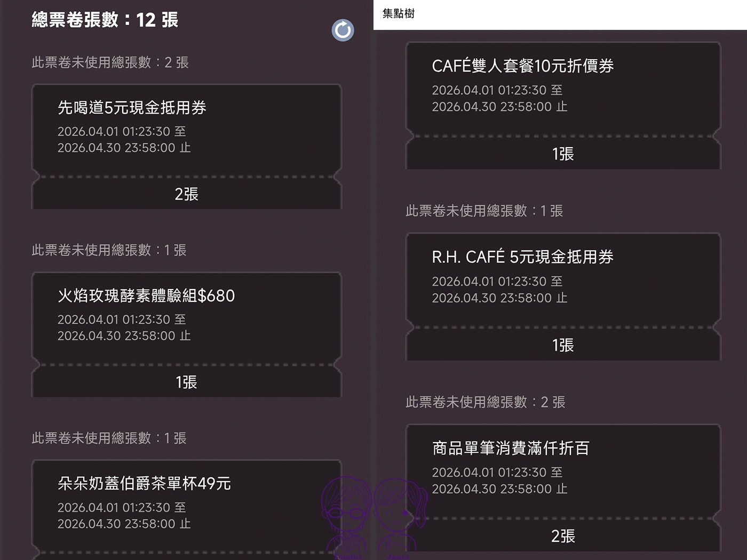
Task: Click 此票卷未使用總張數：2 張 above 商品單筆消費 coupon
Action: coord(486,402)
